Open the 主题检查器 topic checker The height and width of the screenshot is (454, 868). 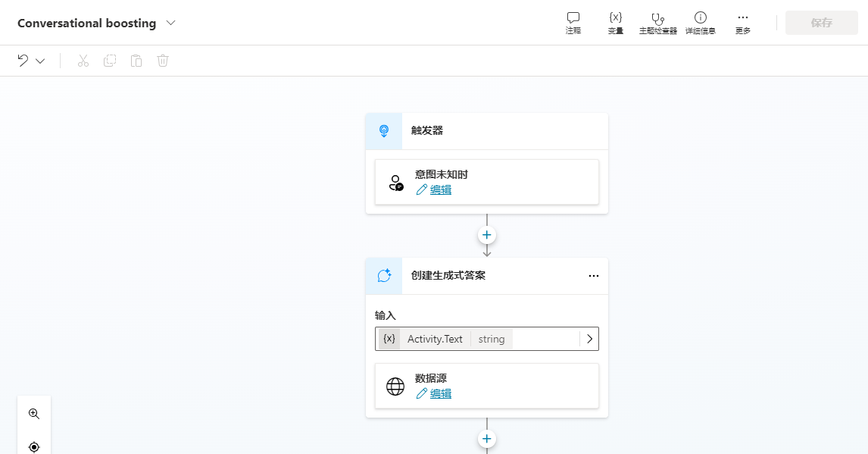[x=657, y=23]
